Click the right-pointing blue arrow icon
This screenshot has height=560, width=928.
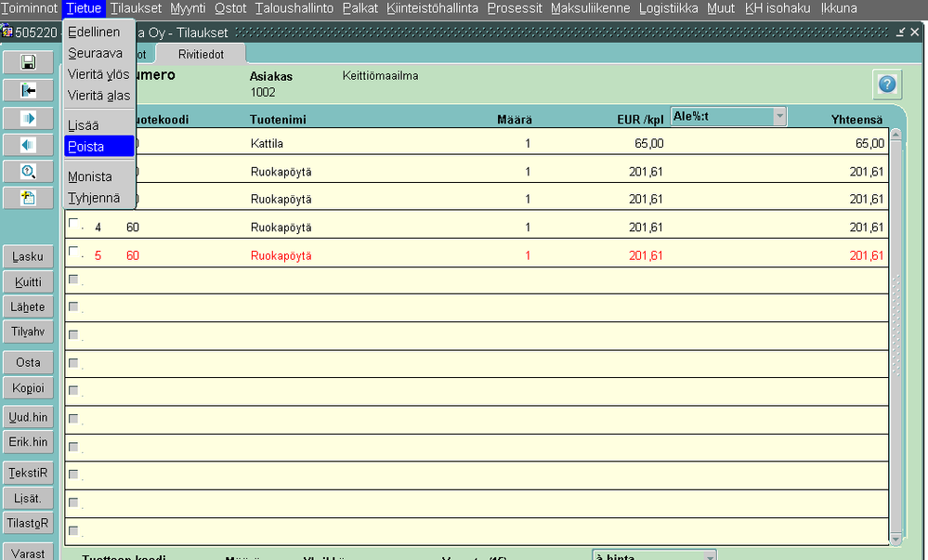point(28,118)
